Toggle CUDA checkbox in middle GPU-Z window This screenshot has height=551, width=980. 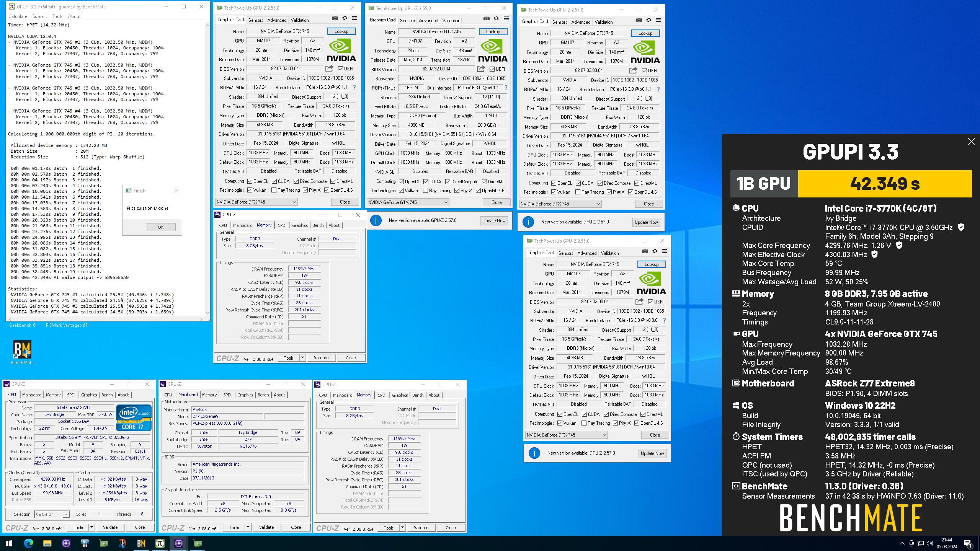[426, 182]
